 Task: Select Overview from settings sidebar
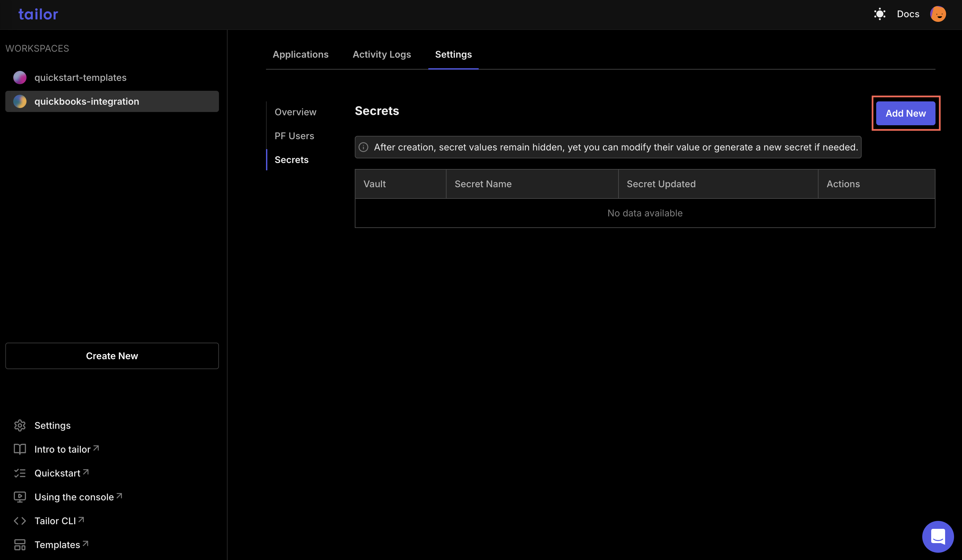coord(295,111)
